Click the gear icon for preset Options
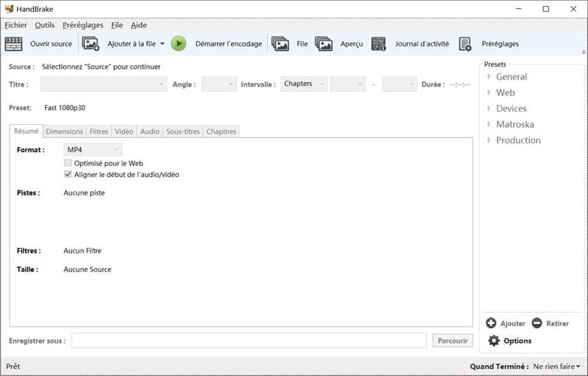This screenshot has height=376, width=588. (494, 341)
